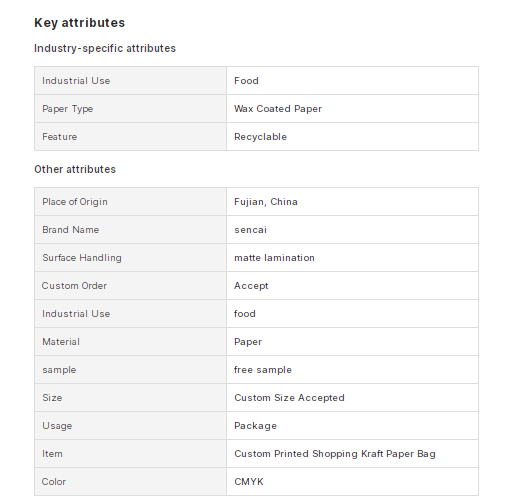Select the Surface Handling label cell
The width and height of the screenshot is (517, 498).
[130, 258]
